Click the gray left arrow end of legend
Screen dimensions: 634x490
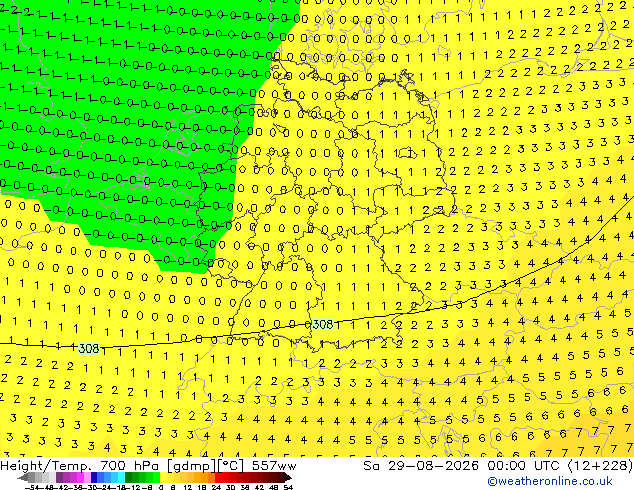(x=22, y=477)
